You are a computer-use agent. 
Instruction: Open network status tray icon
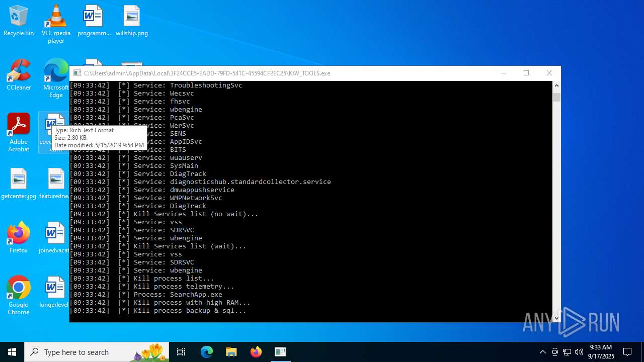click(x=567, y=352)
